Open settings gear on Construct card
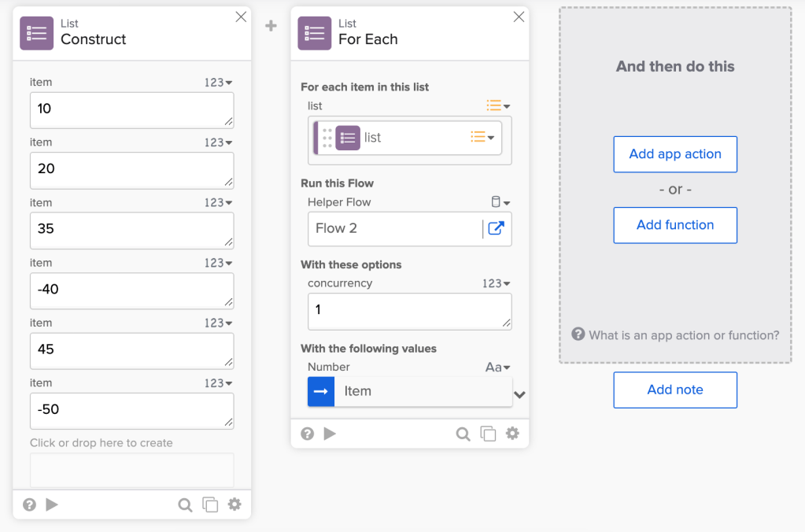Image resolution: width=805 pixels, height=532 pixels. pyautogui.click(x=234, y=504)
